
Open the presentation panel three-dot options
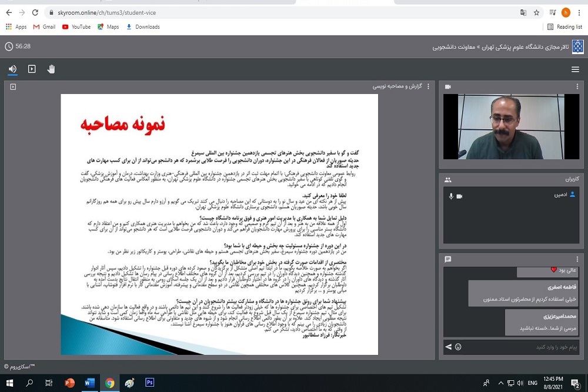click(428, 86)
